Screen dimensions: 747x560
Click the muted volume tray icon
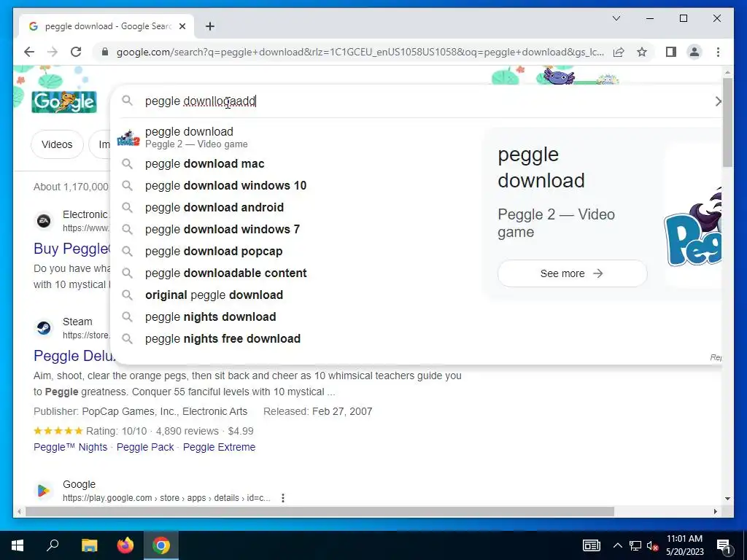click(652, 545)
